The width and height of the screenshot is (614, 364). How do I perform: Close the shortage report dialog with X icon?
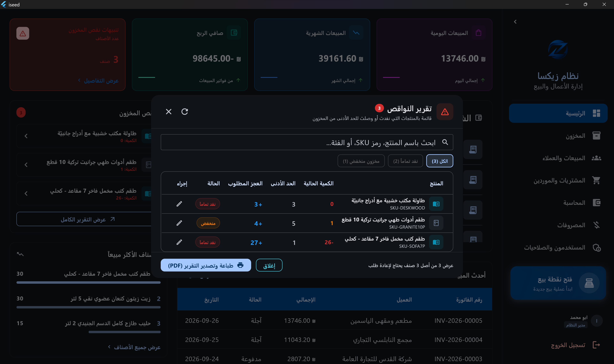[169, 112]
